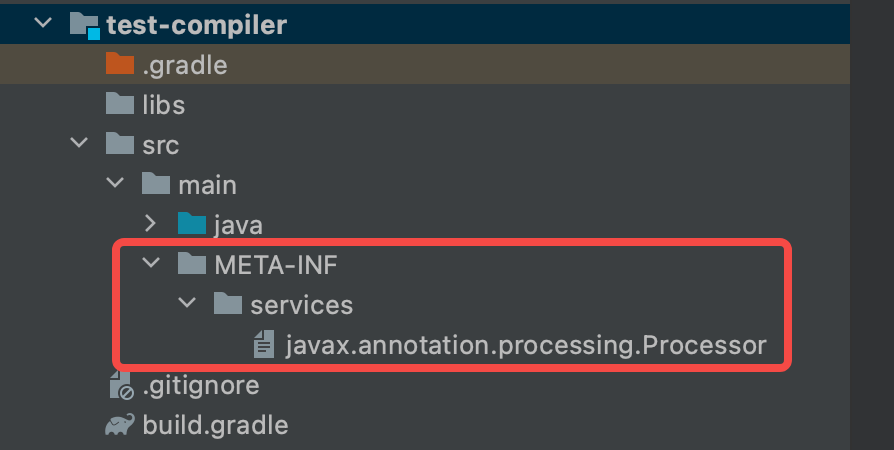The width and height of the screenshot is (894, 450).
Task: Click the META-INF folder icon
Action: tap(191, 264)
